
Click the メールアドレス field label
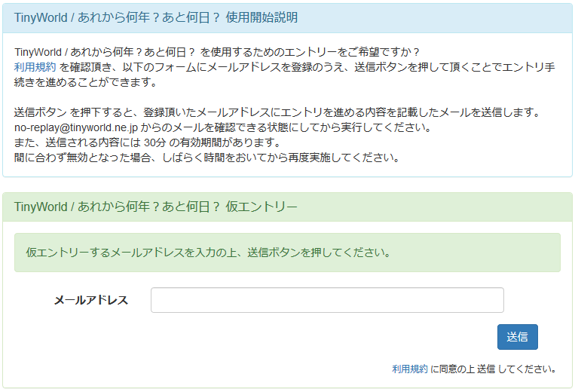point(91,300)
